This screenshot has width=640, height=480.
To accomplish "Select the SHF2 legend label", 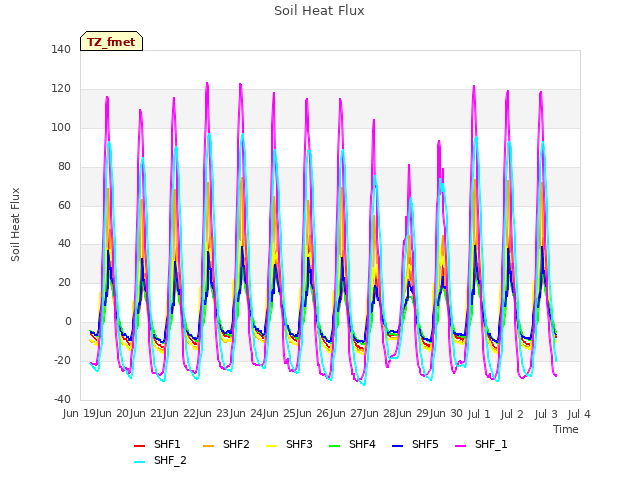I will [236, 444].
